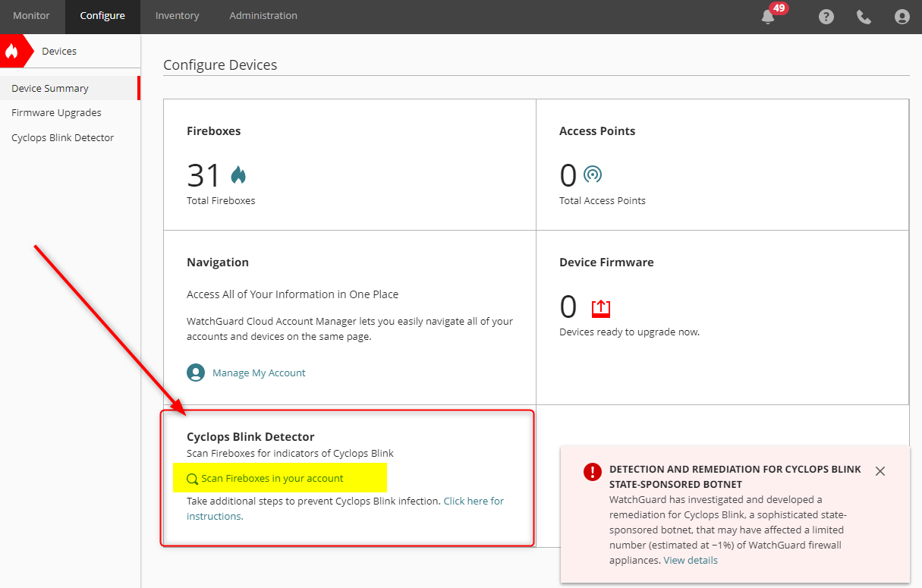This screenshot has width=922, height=588.
Task: Open Cyclops Blink Detector sidebar item
Action: click(62, 138)
